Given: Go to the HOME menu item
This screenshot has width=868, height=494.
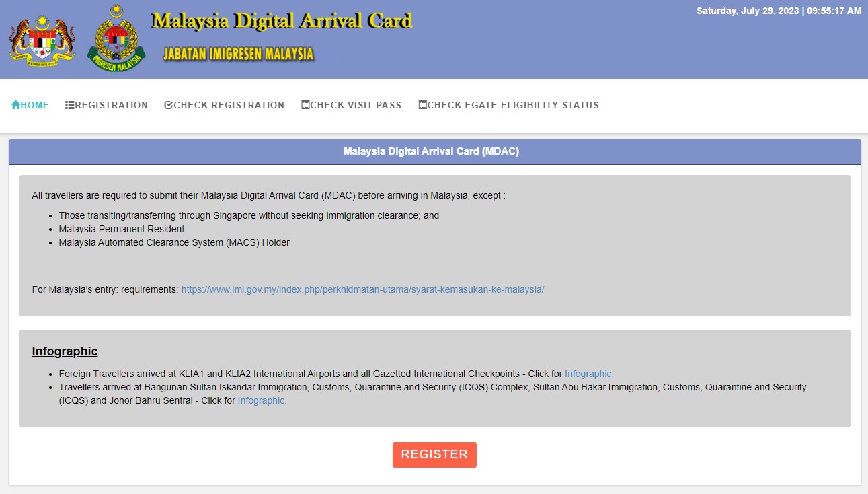Looking at the screenshot, I should tap(30, 105).
